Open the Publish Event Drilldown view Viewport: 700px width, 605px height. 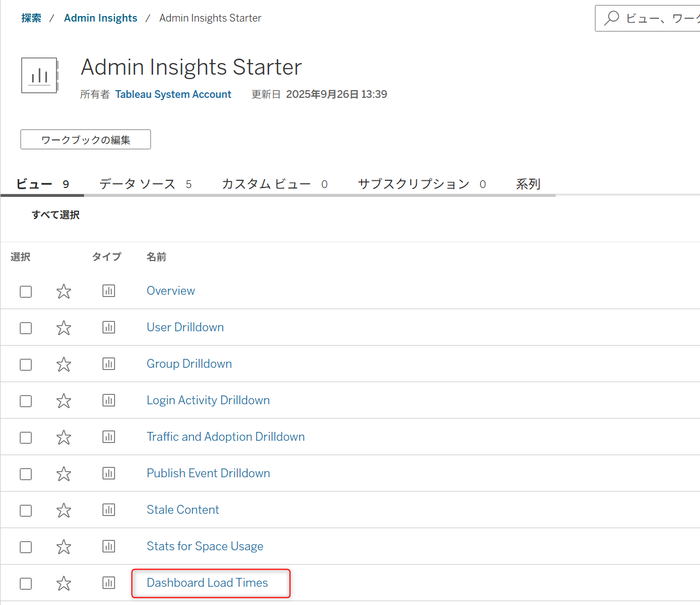(208, 473)
